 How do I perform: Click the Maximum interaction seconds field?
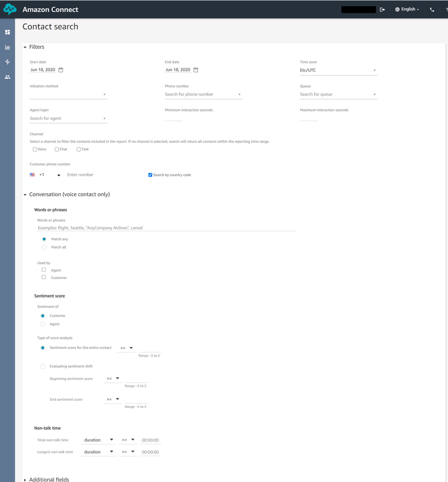point(309,118)
